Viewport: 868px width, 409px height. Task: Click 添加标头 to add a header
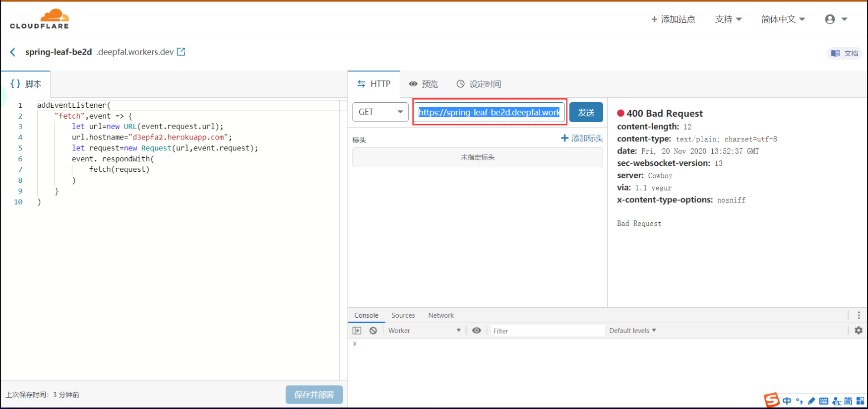(582, 138)
